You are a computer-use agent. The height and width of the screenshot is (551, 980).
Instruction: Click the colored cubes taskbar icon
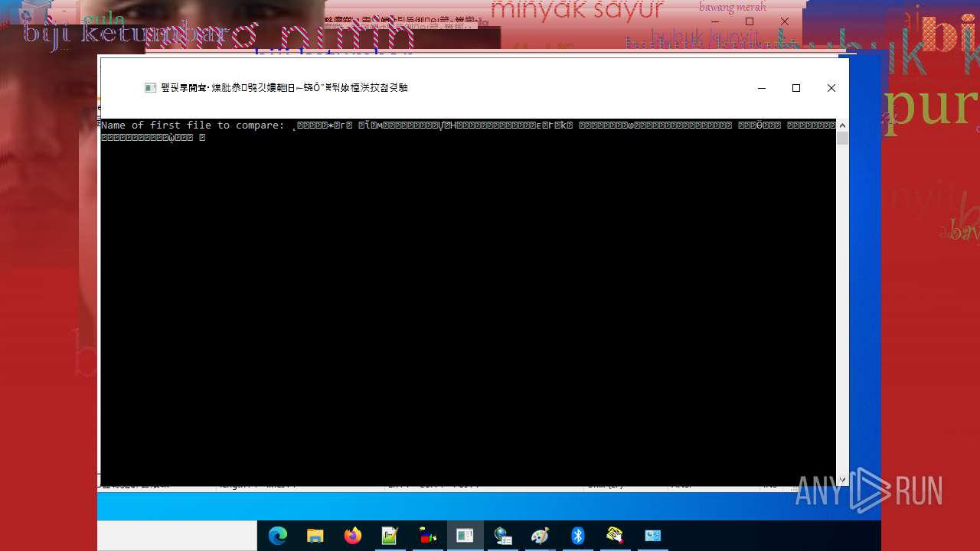pyautogui.click(x=427, y=536)
